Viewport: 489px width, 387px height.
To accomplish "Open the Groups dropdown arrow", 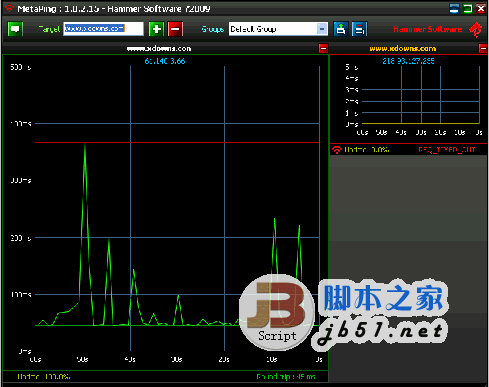I will 322,29.
